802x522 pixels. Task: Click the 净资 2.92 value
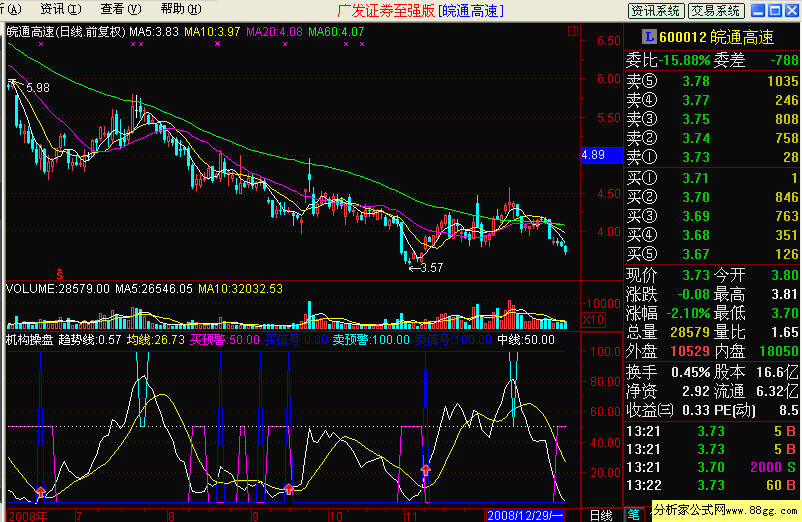(696, 392)
